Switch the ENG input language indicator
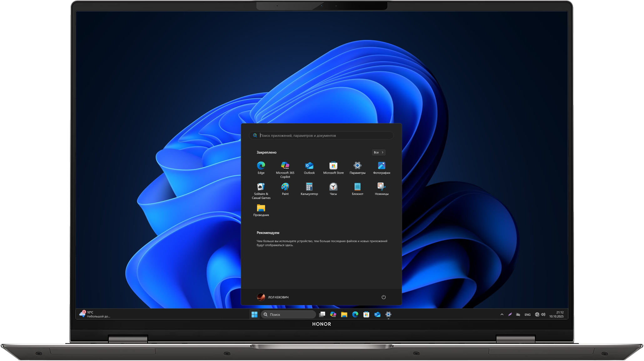Viewport: 644px width, 361px height. click(x=527, y=314)
